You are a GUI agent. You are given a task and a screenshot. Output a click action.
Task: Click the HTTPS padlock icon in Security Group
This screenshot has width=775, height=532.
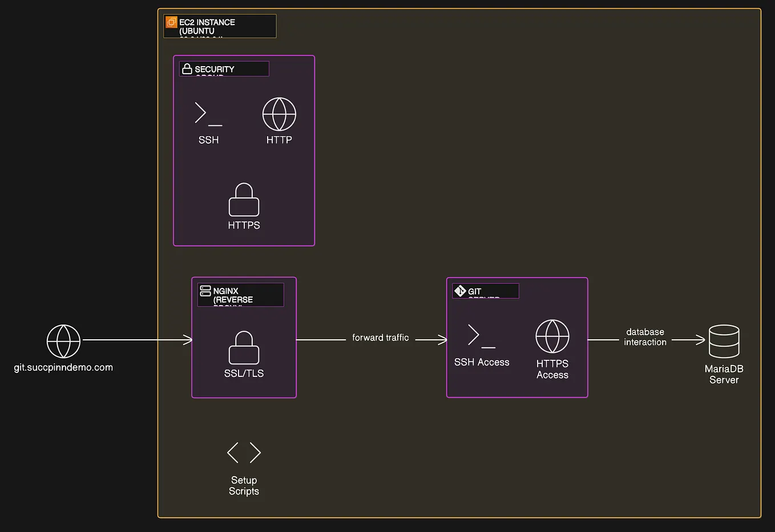(244, 201)
